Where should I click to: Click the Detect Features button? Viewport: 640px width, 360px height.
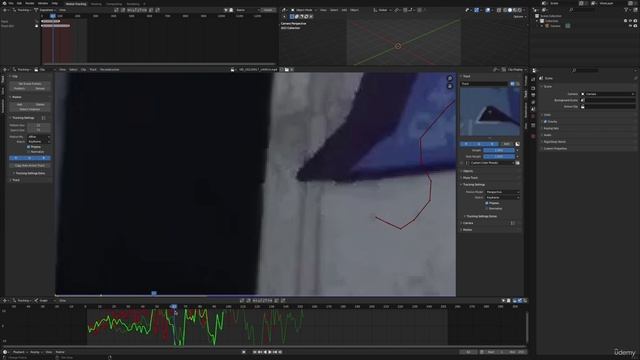tap(30, 109)
